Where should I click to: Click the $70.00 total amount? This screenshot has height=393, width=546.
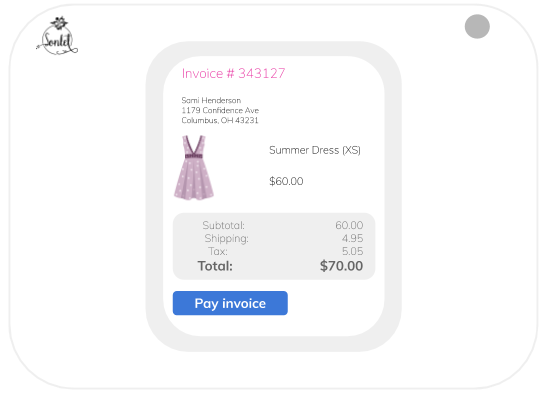click(342, 266)
